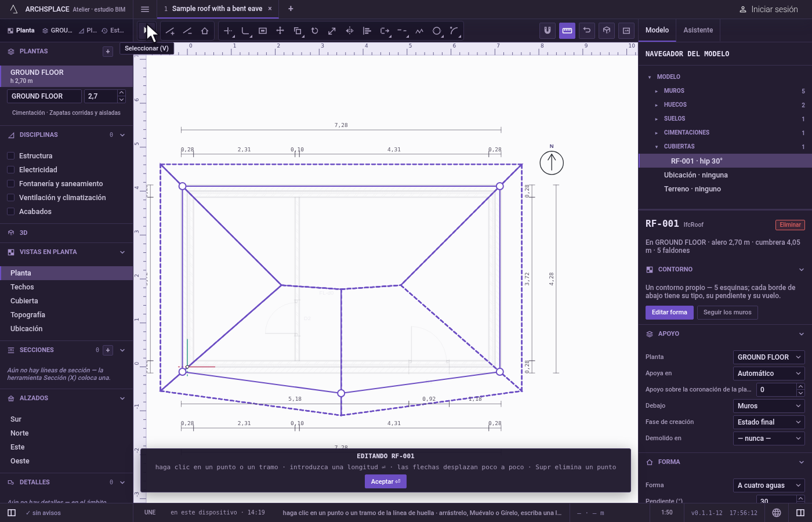The image size is (812, 522).
Task: Open the 3D cube view icon
Action: pos(607,30)
